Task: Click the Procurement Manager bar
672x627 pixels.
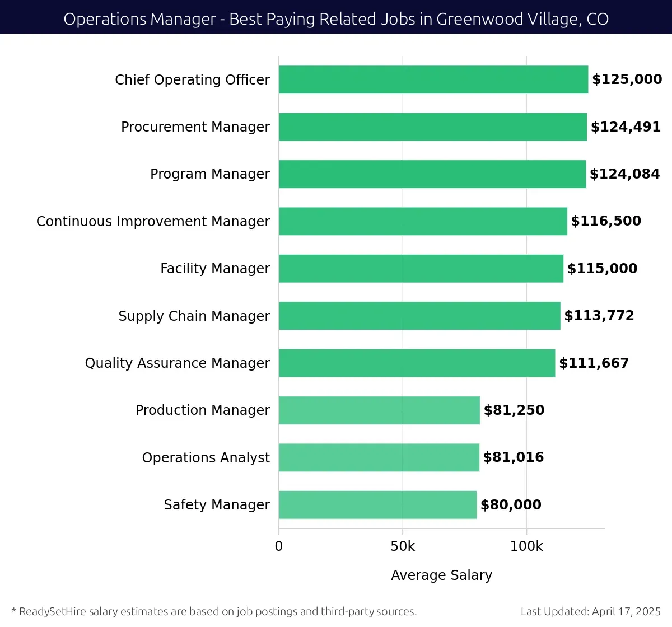Action: (x=433, y=127)
